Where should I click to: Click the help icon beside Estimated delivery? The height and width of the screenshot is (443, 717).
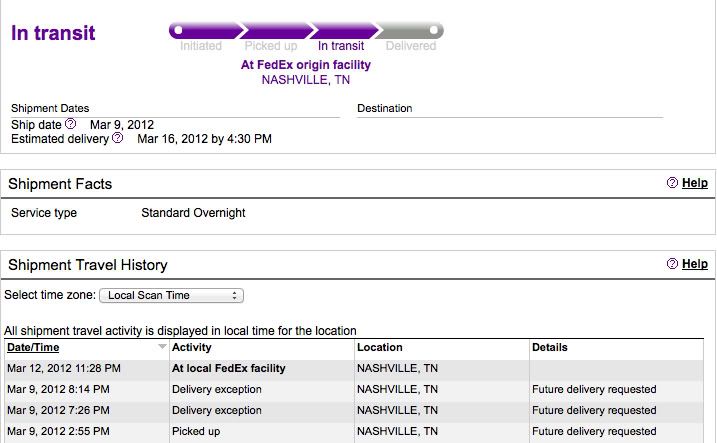click(x=118, y=138)
